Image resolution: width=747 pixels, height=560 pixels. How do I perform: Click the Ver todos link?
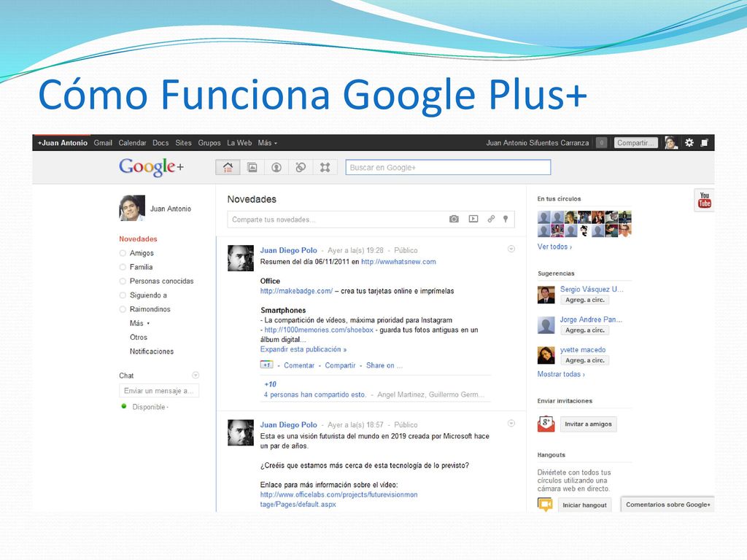pos(554,246)
